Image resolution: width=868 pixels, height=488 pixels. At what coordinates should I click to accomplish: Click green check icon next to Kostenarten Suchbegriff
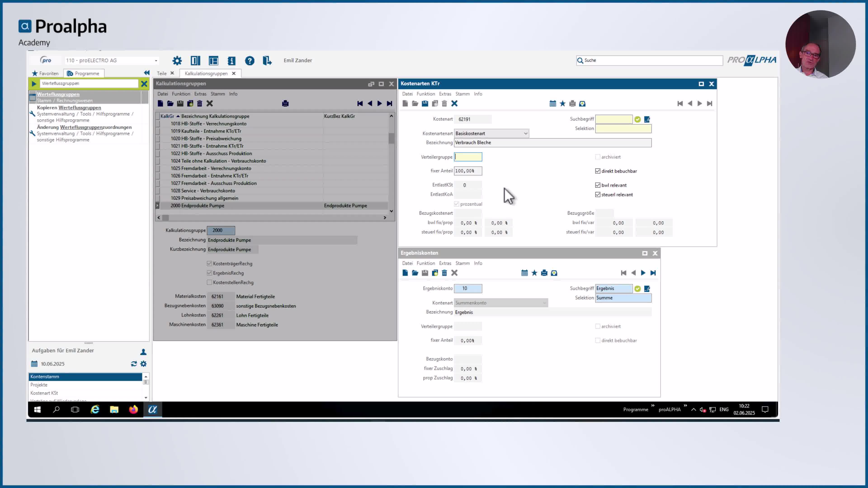637,119
